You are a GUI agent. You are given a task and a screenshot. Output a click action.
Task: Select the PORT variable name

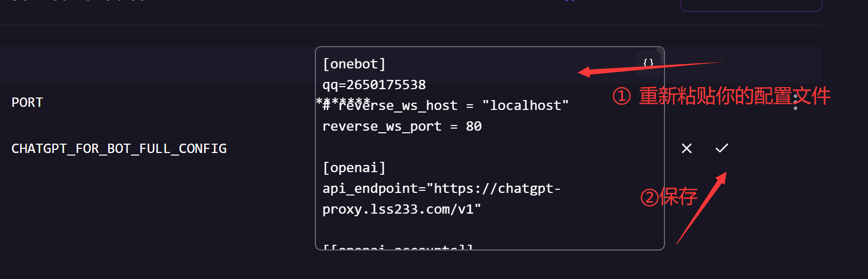tap(27, 103)
